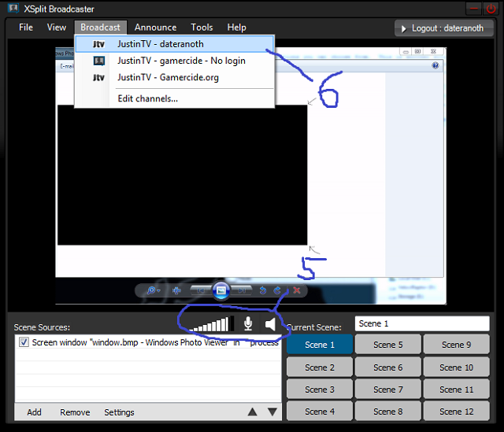
Task: Switch to Scene 5
Action: tap(388, 345)
